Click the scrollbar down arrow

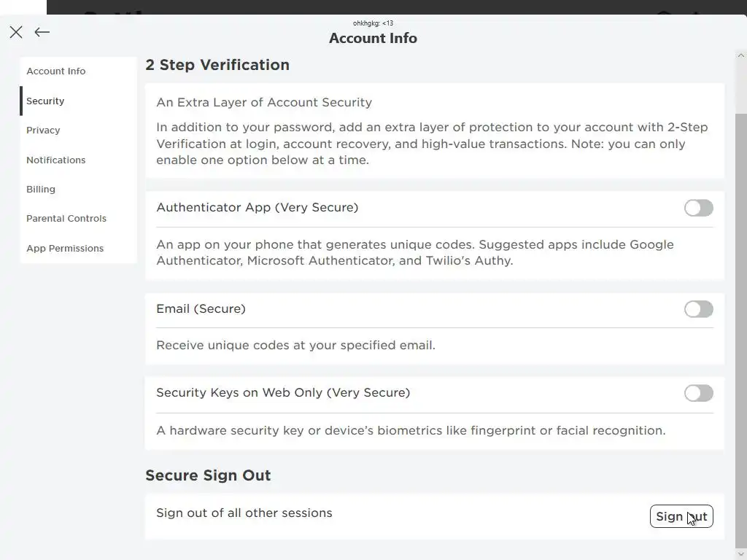(741, 553)
